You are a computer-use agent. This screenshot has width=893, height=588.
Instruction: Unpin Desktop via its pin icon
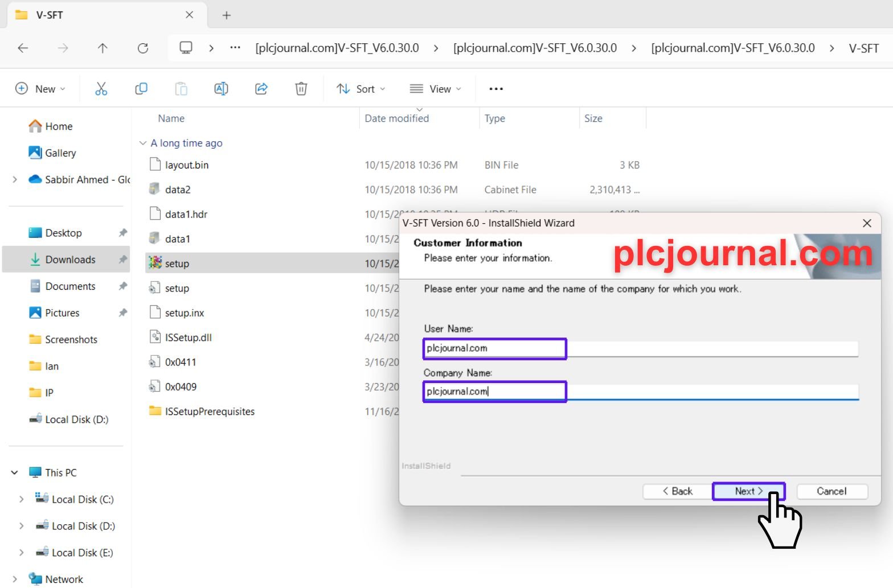click(x=122, y=233)
